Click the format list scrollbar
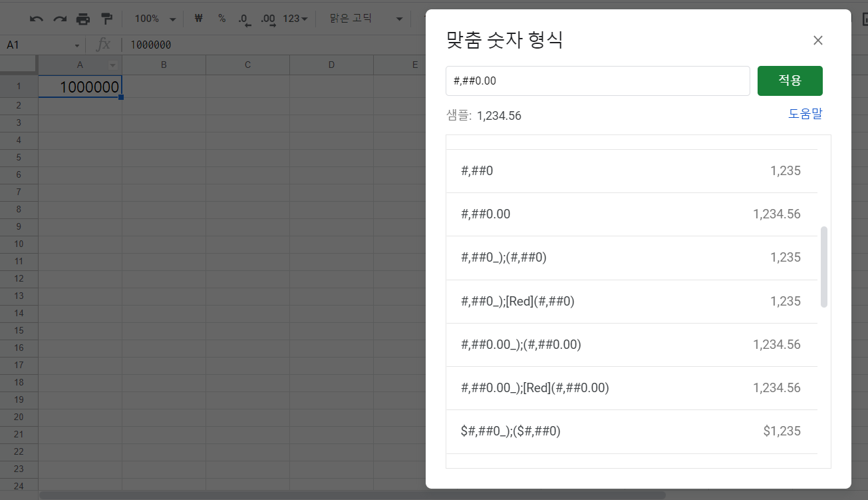The height and width of the screenshot is (500, 868). 824,266
